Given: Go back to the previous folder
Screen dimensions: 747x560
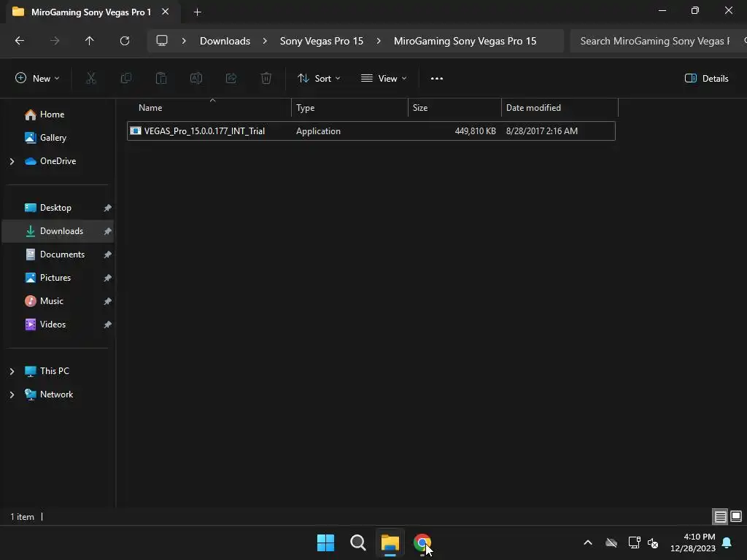Looking at the screenshot, I should (x=20, y=41).
